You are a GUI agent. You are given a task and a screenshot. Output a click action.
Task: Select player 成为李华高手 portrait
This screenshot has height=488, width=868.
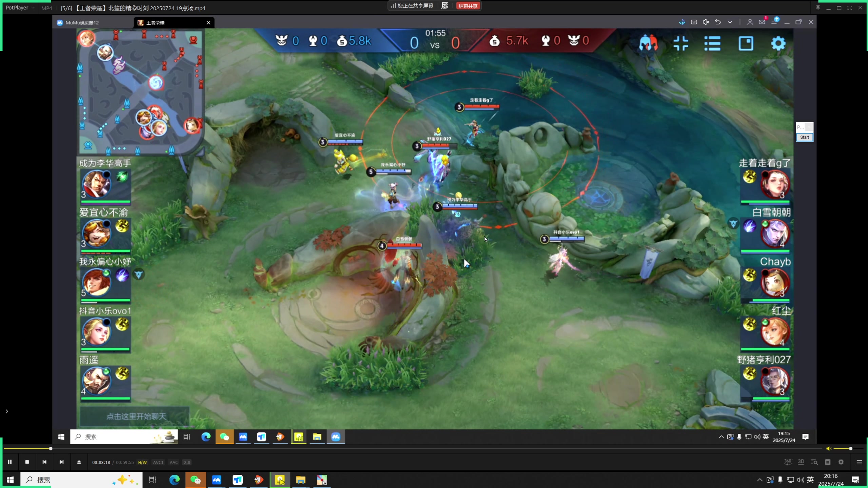click(x=97, y=184)
